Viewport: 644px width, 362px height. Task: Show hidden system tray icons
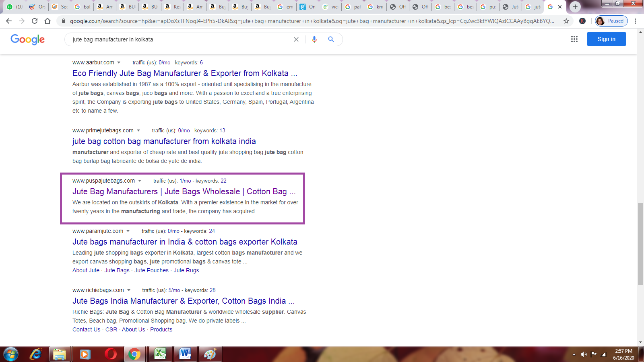click(x=574, y=354)
